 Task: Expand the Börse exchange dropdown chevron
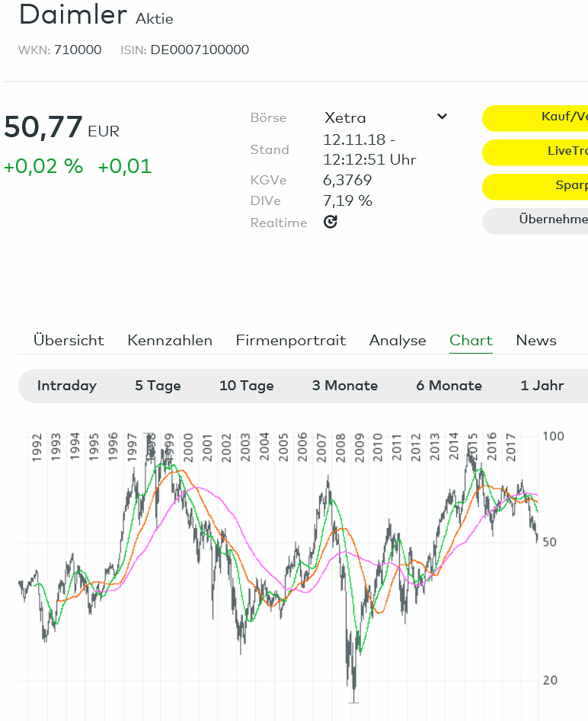coord(442,116)
